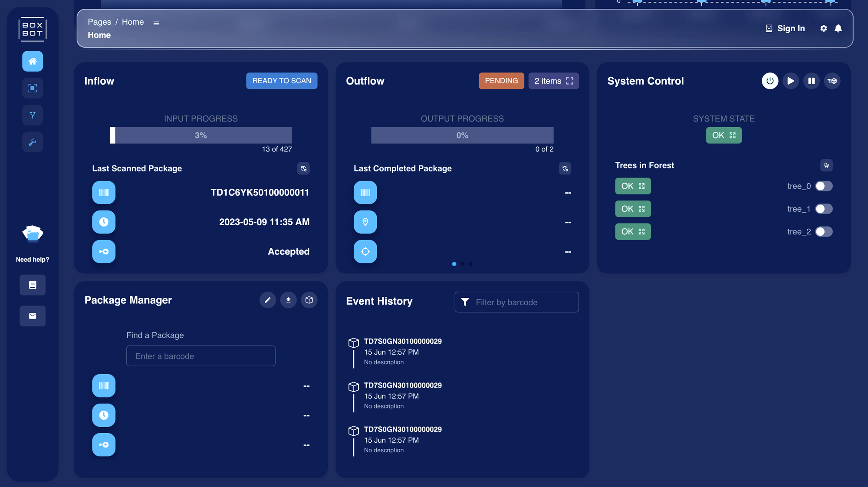This screenshot has height=487, width=868.
Task: Click the upload icon in Package Manager
Action: (x=288, y=300)
